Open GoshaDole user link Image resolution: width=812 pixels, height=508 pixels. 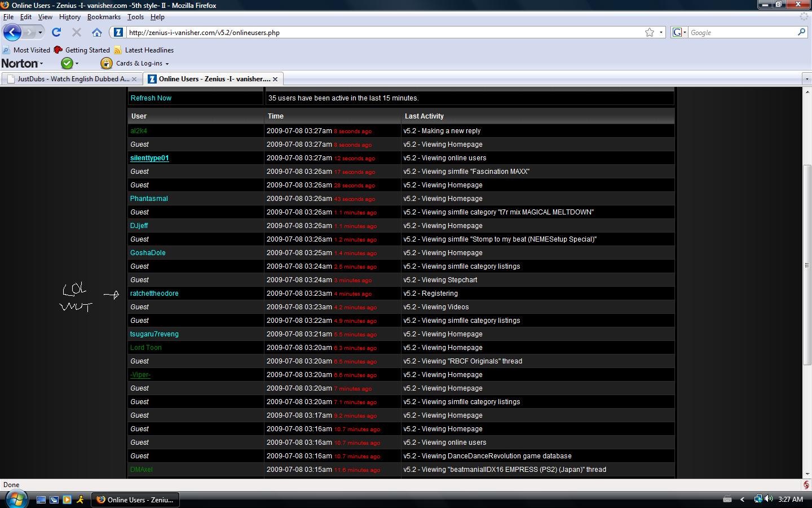(x=148, y=253)
